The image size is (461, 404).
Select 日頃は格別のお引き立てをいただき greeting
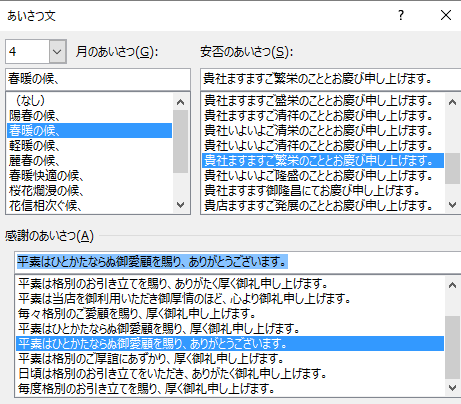point(230,373)
